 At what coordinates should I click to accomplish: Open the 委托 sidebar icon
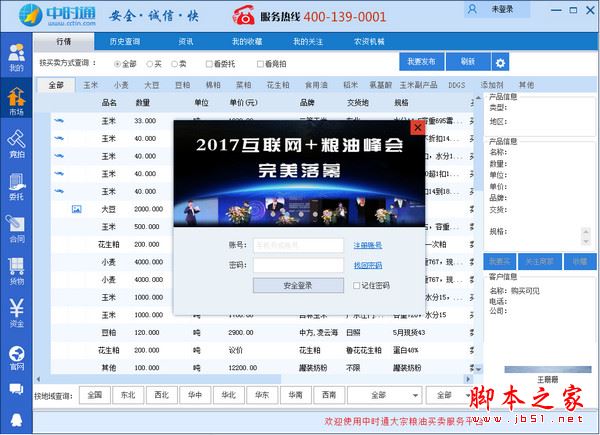[16, 186]
